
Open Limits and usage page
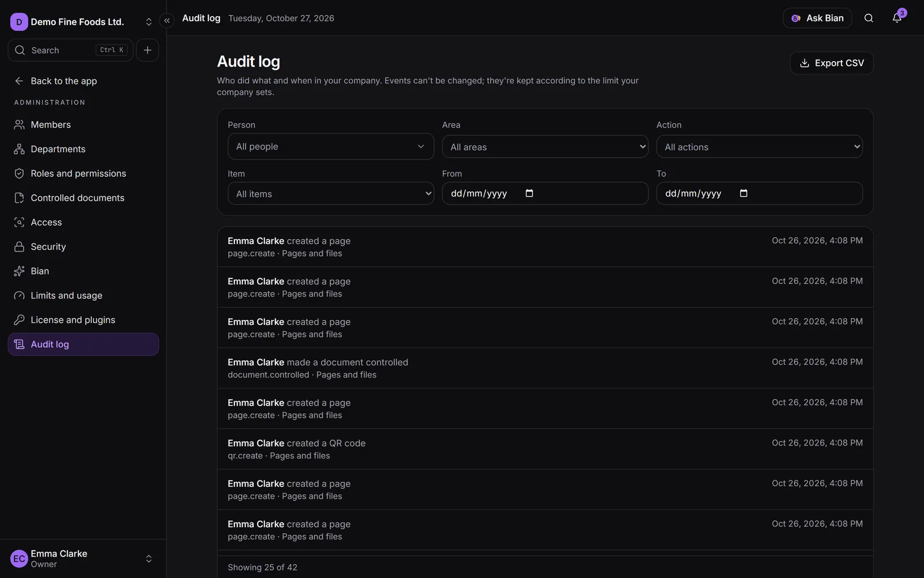point(83,295)
